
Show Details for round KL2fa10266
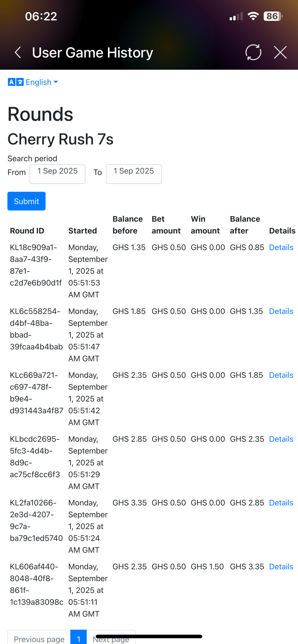(281, 503)
